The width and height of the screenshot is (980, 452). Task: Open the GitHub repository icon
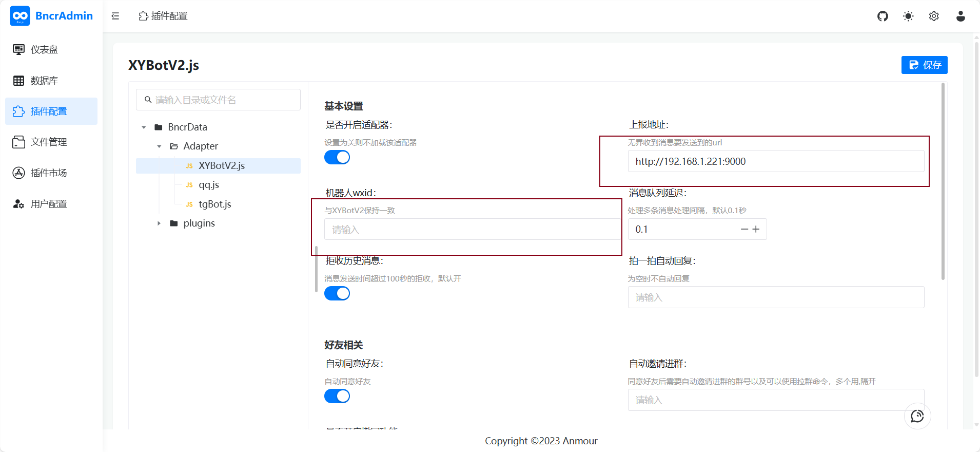pyautogui.click(x=883, y=16)
